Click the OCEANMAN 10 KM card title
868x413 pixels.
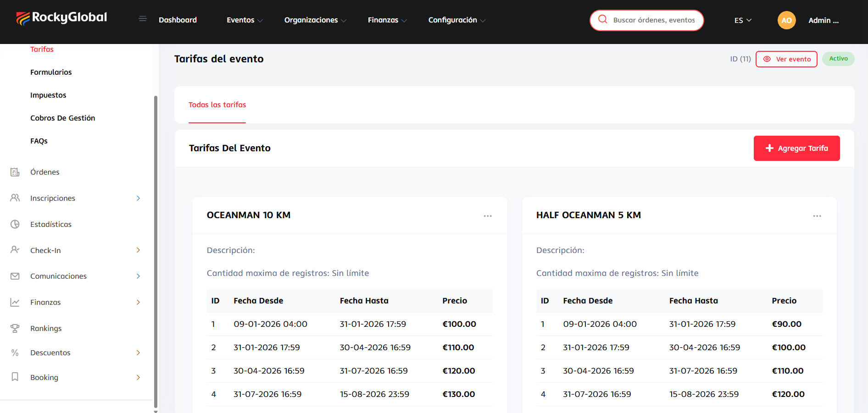tap(249, 215)
